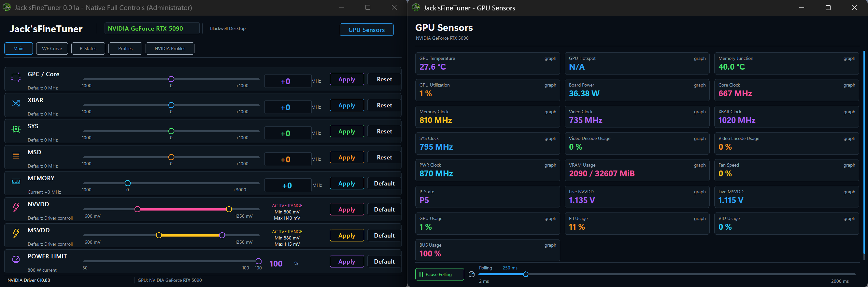The width and height of the screenshot is (868, 287).
Task: Click the MEMORY MHz value field
Action: click(x=288, y=185)
